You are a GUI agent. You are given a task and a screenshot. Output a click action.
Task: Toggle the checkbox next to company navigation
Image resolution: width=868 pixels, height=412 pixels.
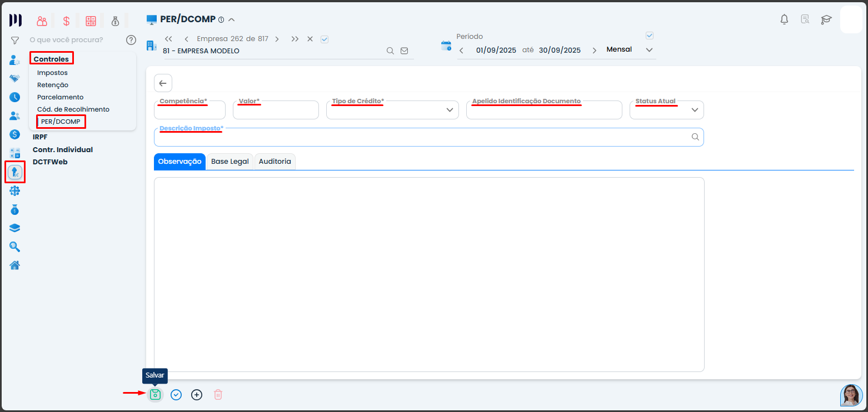click(325, 39)
